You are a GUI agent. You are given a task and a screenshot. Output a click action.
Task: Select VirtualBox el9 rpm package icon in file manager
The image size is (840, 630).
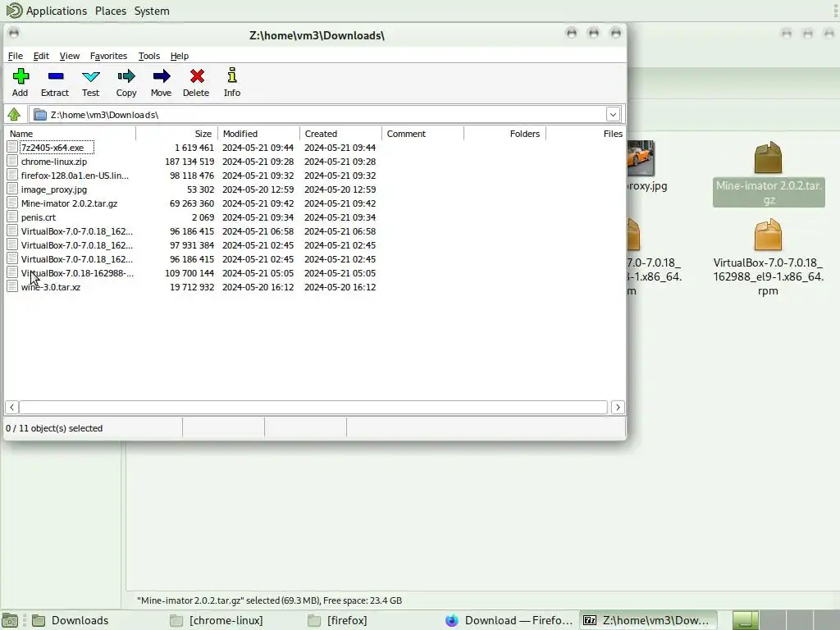768,235
